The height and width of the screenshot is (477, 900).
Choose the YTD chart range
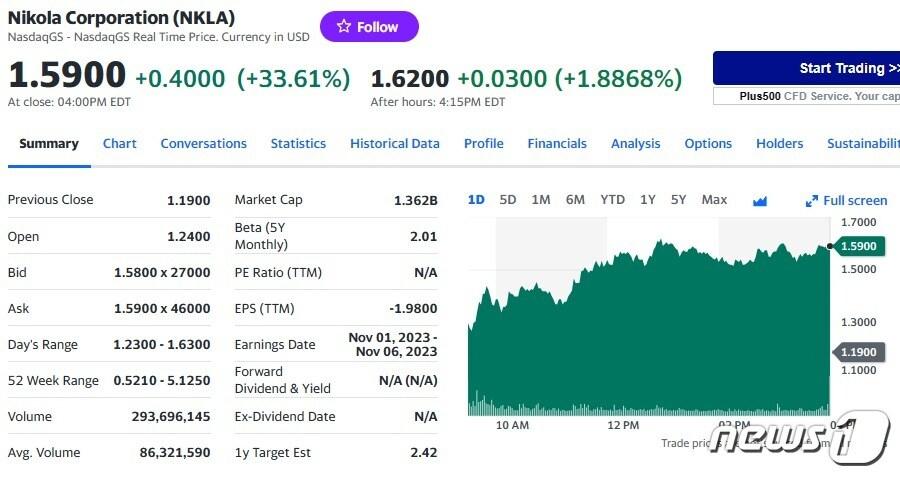coord(612,200)
